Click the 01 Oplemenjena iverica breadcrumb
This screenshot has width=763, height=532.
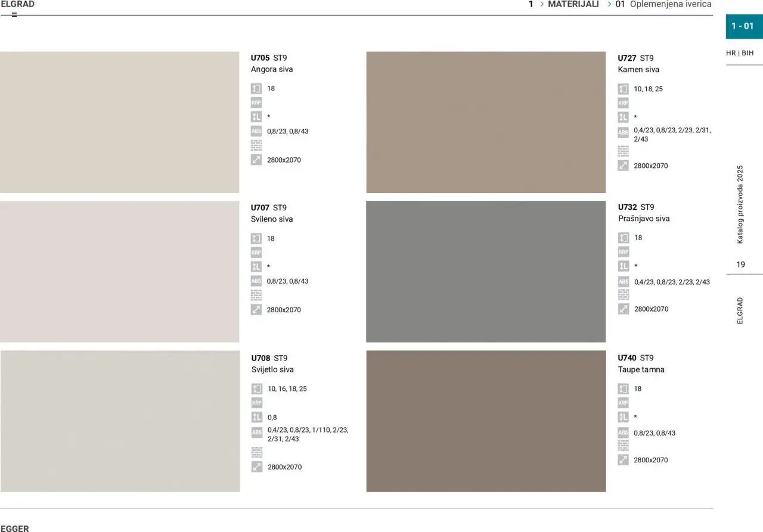pos(663,4)
